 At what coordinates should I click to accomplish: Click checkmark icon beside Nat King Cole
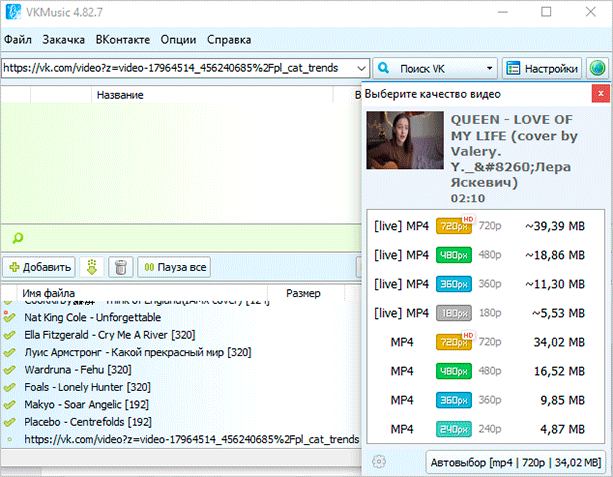click(9, 317)
